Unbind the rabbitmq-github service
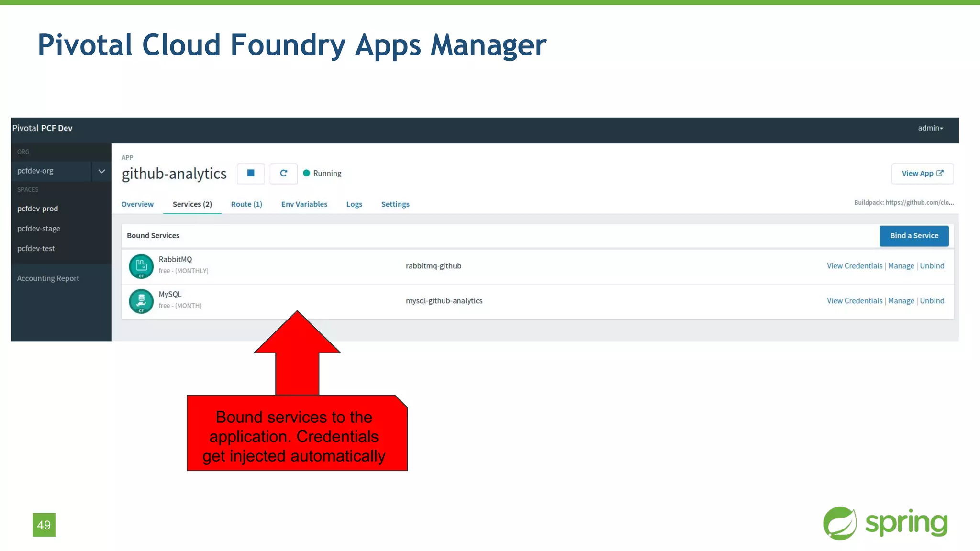Viewport: 980px width, 551px height. click(x=932, y=266)
